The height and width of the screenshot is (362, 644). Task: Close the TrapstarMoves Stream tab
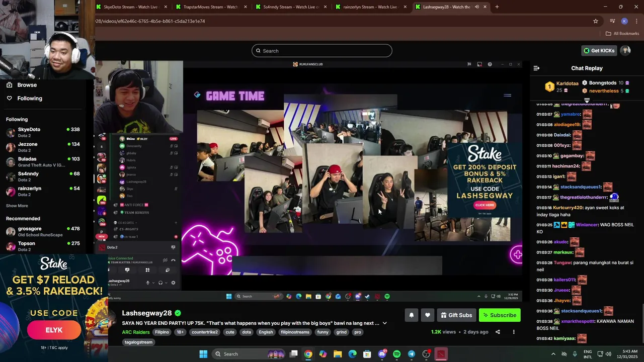pos(246,7)
